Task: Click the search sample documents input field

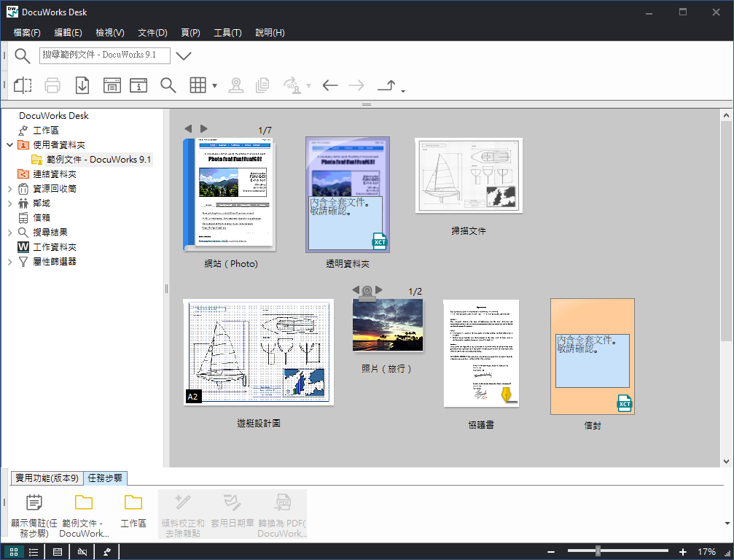Action: pos(105,55)
